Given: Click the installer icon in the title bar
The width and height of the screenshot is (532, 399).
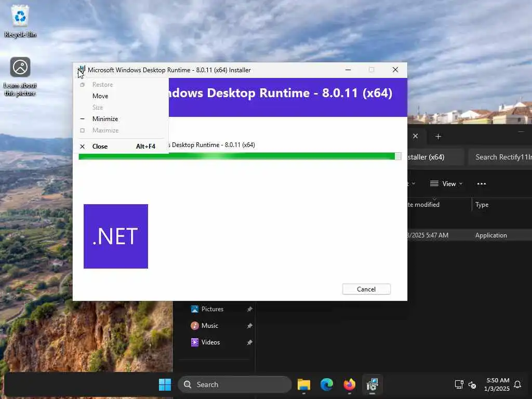Looking at the screenshot, I should pyautogui.click(x=82, y=70).
